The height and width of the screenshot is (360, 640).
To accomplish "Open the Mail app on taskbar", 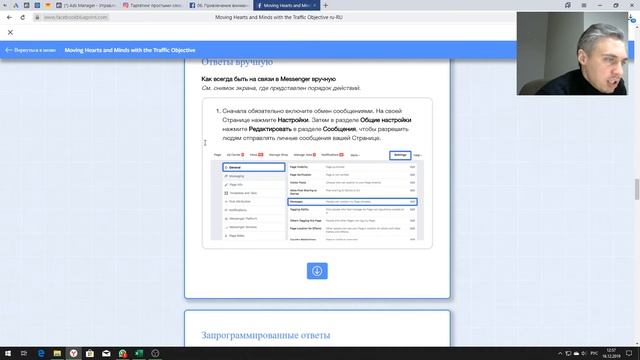I will (106, 353).
